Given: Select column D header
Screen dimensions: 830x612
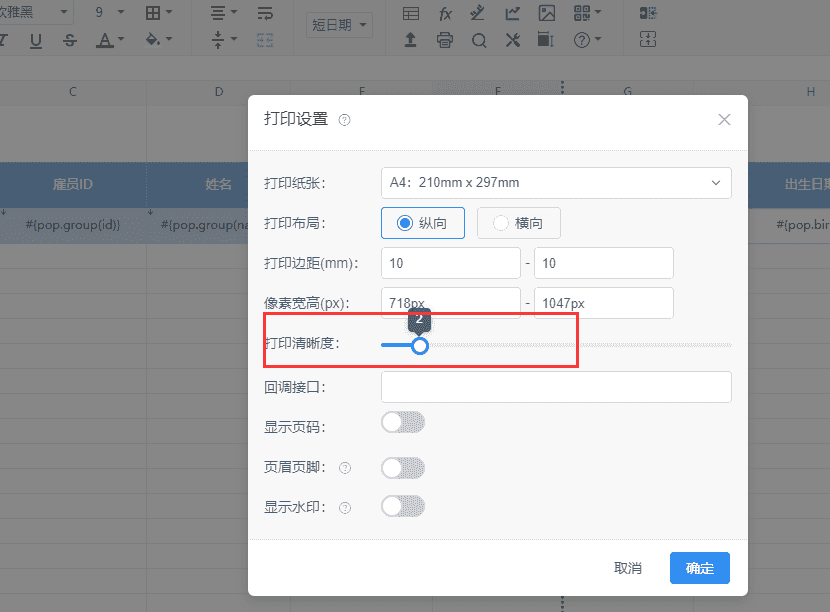Looking at the screenshot, I should pyautogui.click(x=219, y=91).
